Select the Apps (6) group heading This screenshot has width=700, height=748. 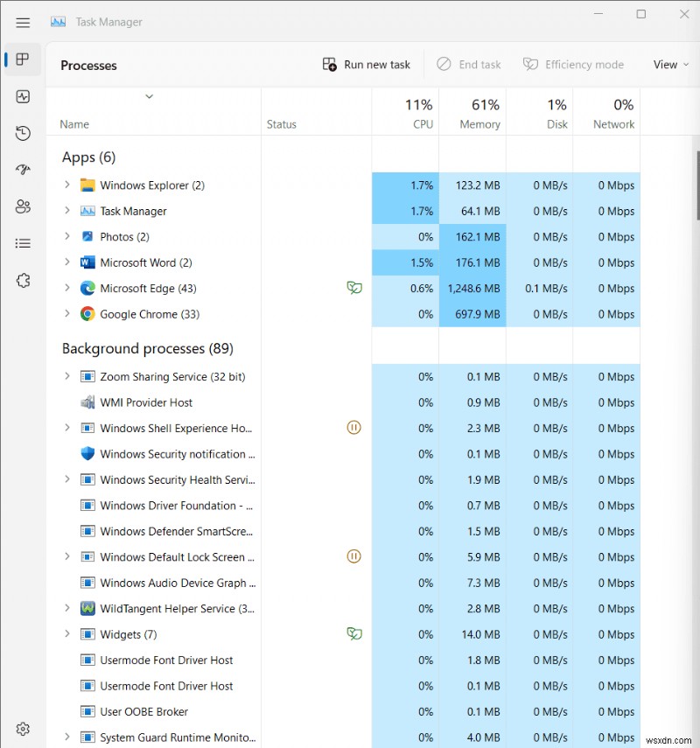pos(88,157)
